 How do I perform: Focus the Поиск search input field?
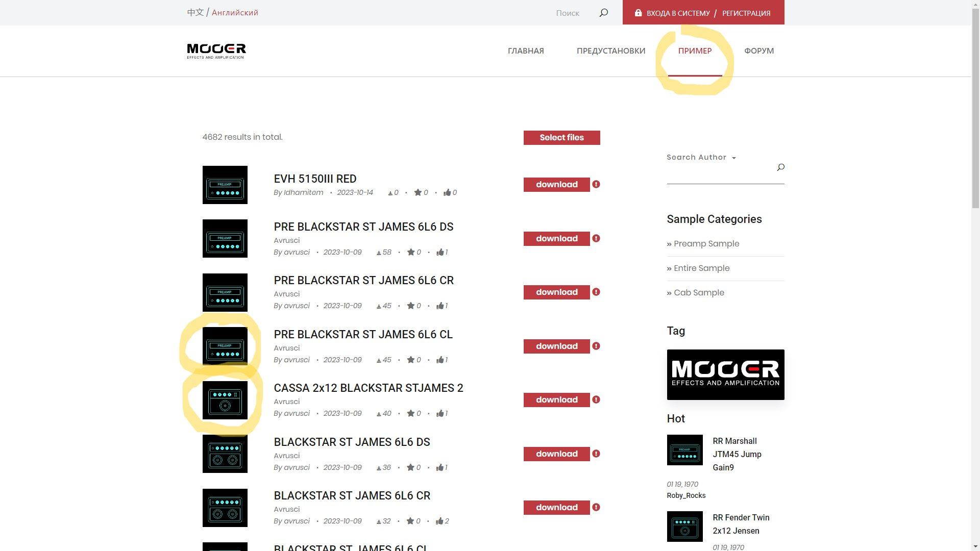pos(568,13)
